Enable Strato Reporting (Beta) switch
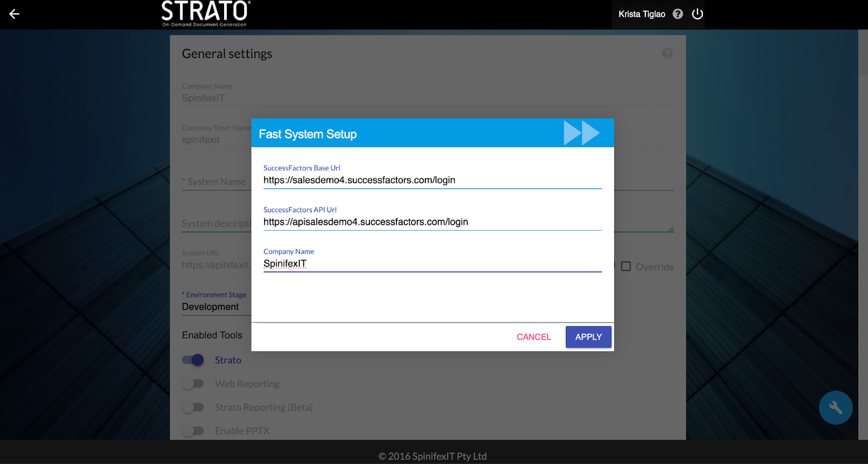 coord(193,407)
